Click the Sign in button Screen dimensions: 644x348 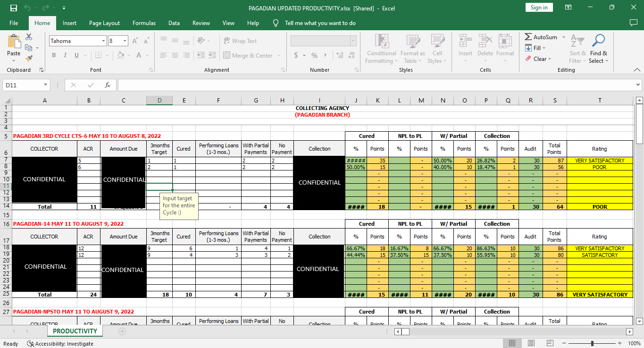pyautogui.click(x=539, y=8)
